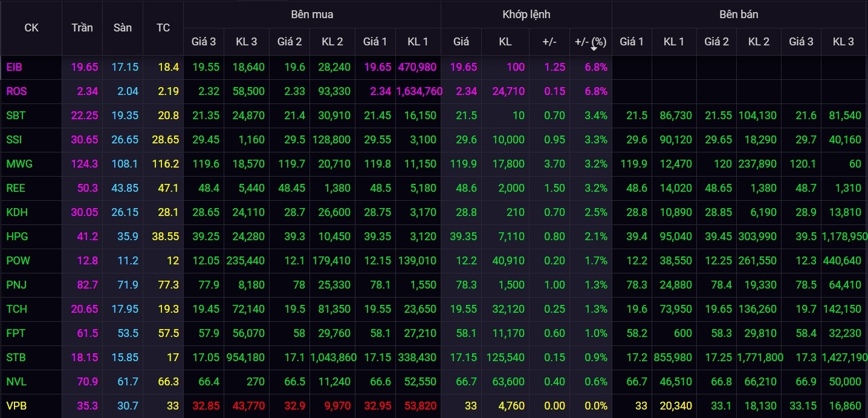Click POW reference price 12 in TC column
Viewport: 868px width, 418px height.
(173, 261)
